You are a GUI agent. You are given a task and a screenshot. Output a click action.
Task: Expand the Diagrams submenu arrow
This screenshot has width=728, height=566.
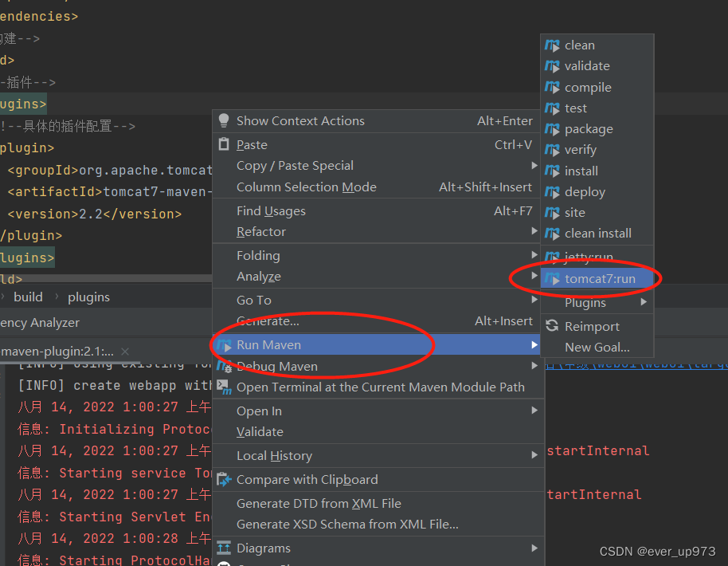tap(534, 548)
